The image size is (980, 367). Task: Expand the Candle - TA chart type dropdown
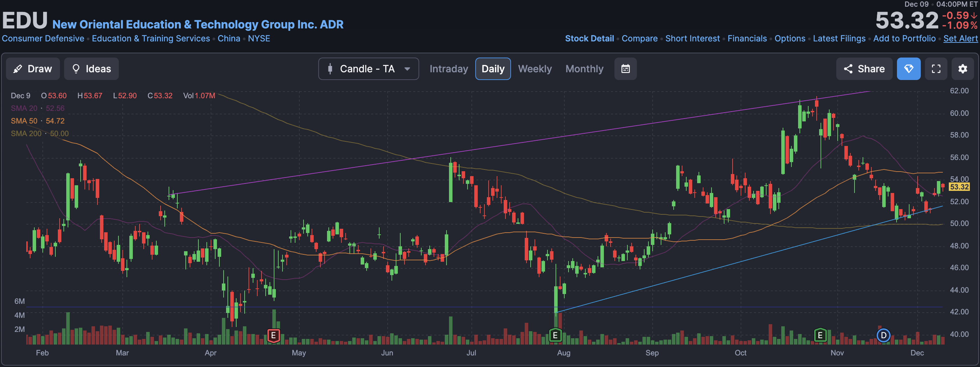pyautogui.click(x=368, y=69)
